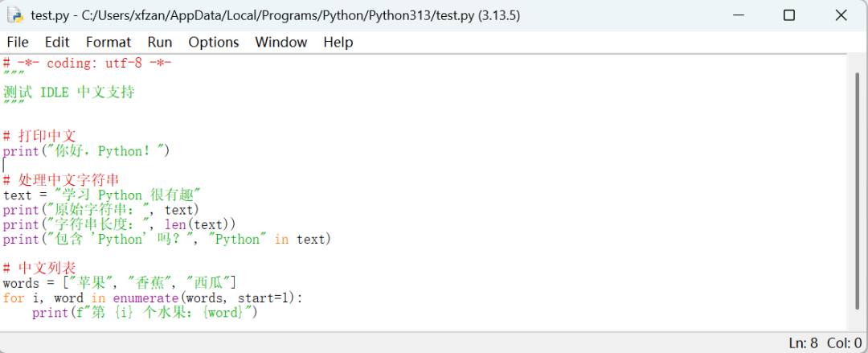Click the Python file icon in title bar
Viewport: 868px width, 353px height.
15,15
